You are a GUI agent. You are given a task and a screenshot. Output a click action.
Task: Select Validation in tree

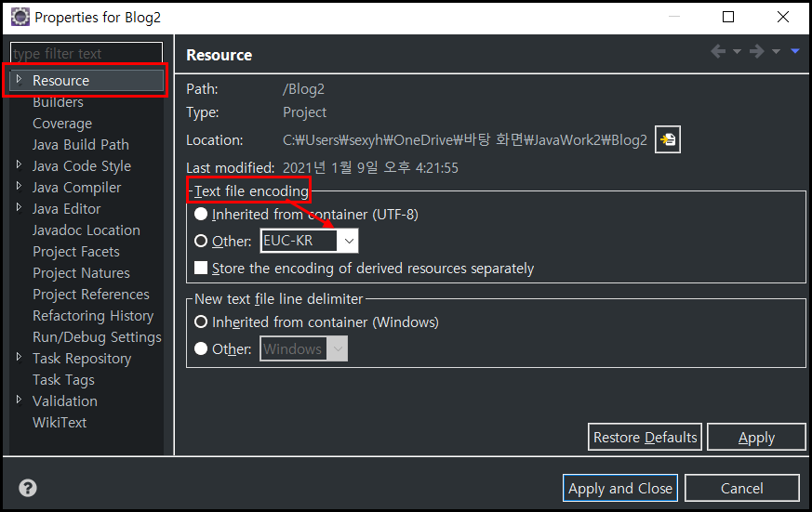click(x=65, y=401)
